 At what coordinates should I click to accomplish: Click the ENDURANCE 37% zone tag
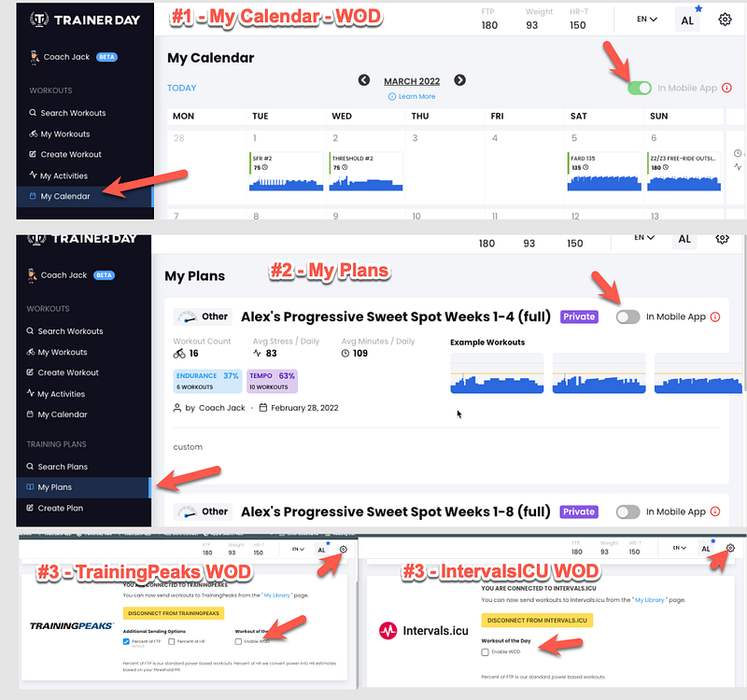coord(207,381)
